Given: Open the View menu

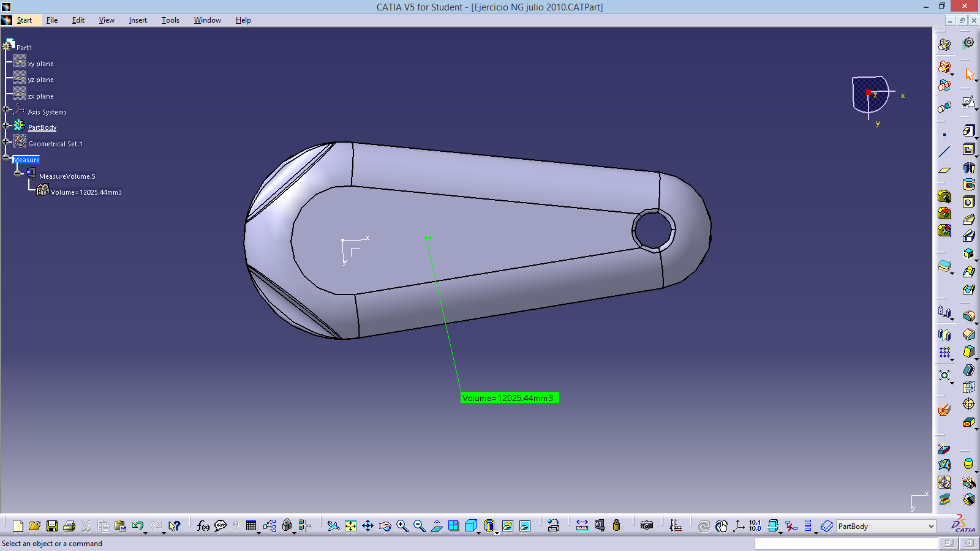Looking at the screenshot, I should (x=107, y=20).
